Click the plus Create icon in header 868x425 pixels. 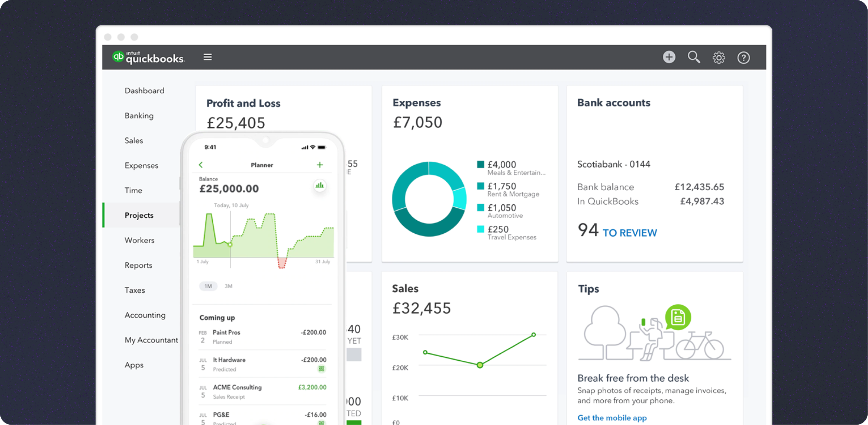pyautogui.click(x=669, y=57)
